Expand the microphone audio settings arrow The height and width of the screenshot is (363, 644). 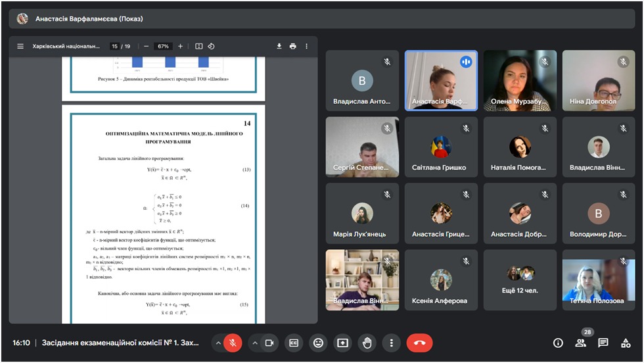(218, 343)
